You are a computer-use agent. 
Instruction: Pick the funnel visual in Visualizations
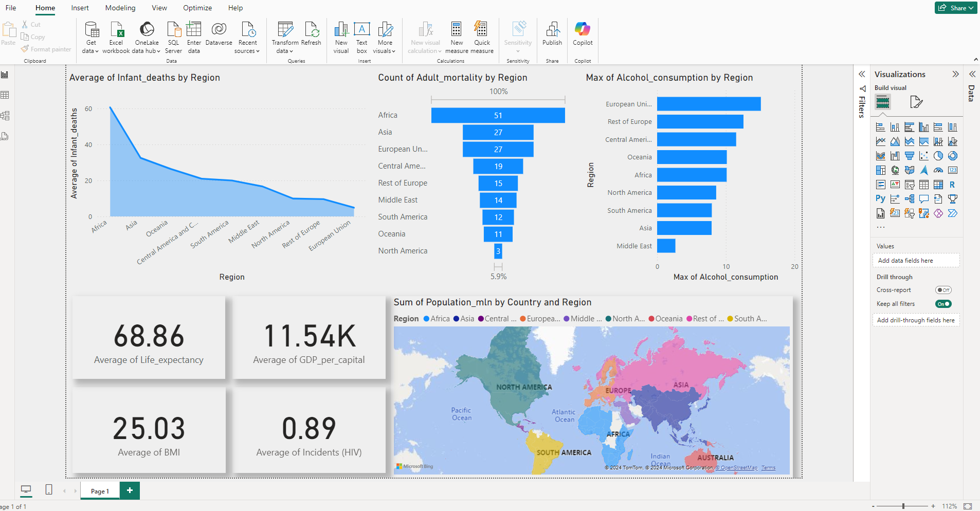(x=910, y=156)
